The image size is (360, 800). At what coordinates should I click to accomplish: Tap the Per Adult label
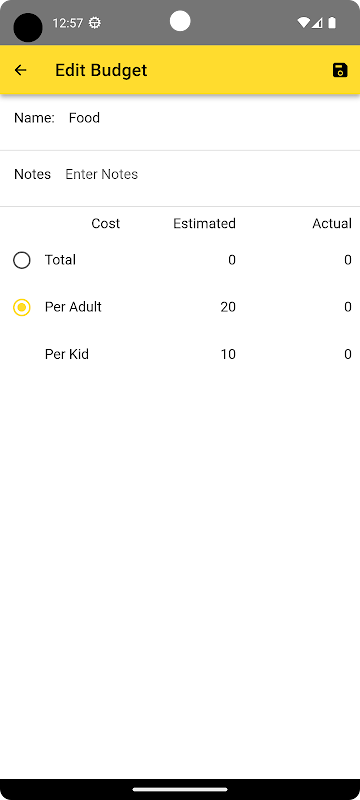tap(73, 307)
